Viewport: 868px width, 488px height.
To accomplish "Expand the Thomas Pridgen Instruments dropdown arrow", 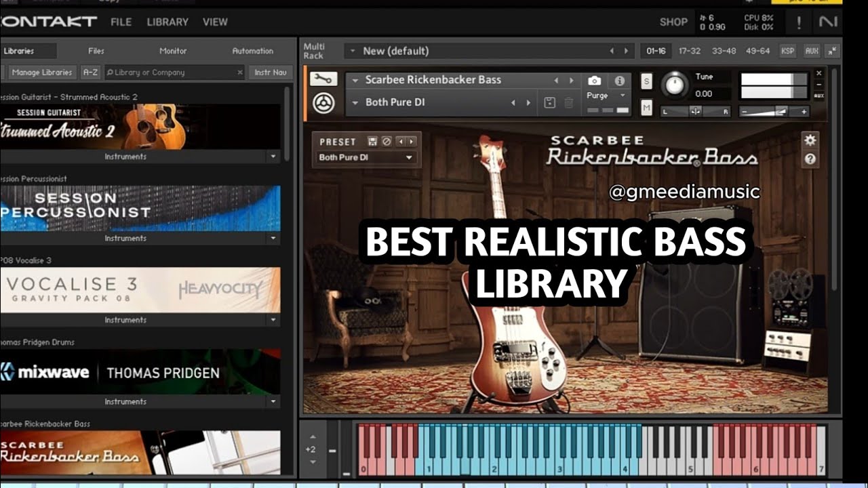I will [273, 402].
